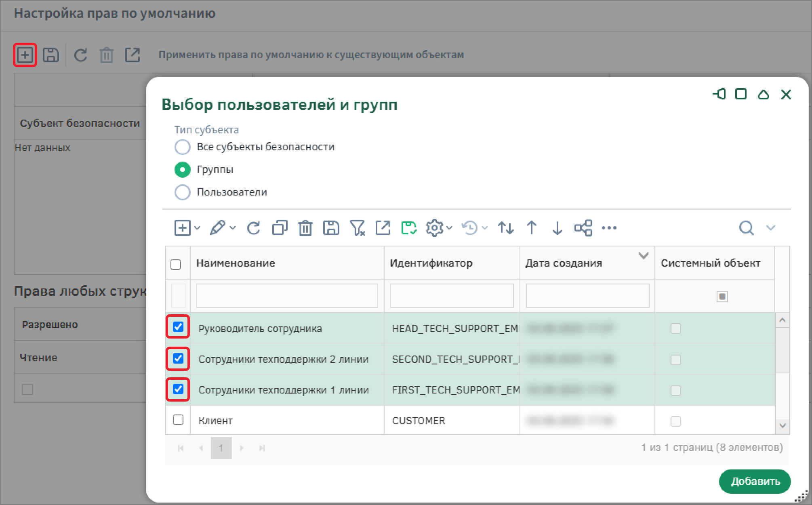Image resolution: width=812 pixels, height=505 pixels.
Task: Go to next page of the grid
Action: (x=242, y=448)
